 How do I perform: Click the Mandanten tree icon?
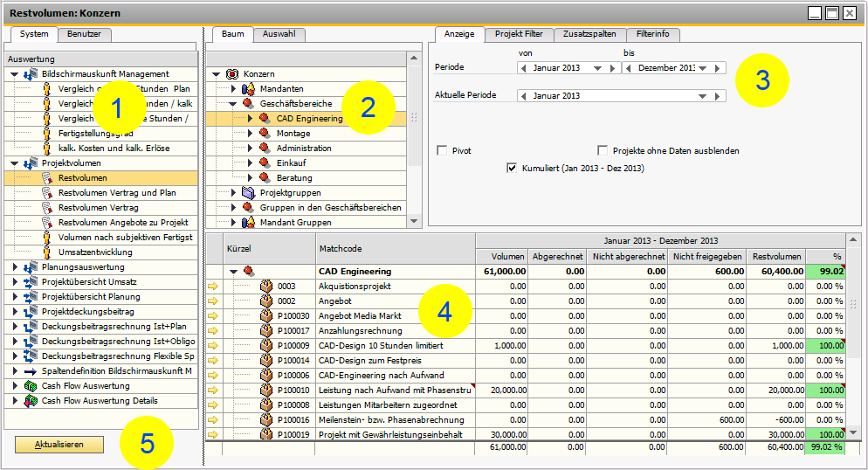249,89
